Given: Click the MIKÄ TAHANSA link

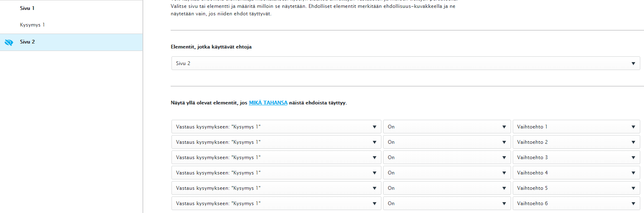Looking at the screenshot, I should point(268,102).
